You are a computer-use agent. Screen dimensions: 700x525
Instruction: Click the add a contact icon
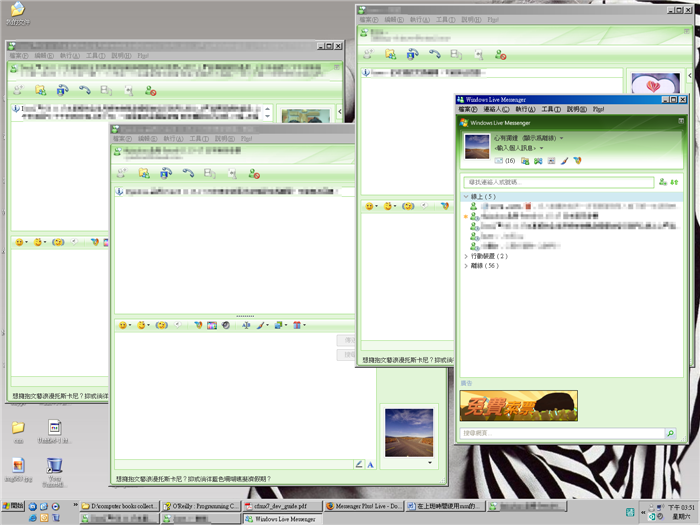(x=663, y=182)
